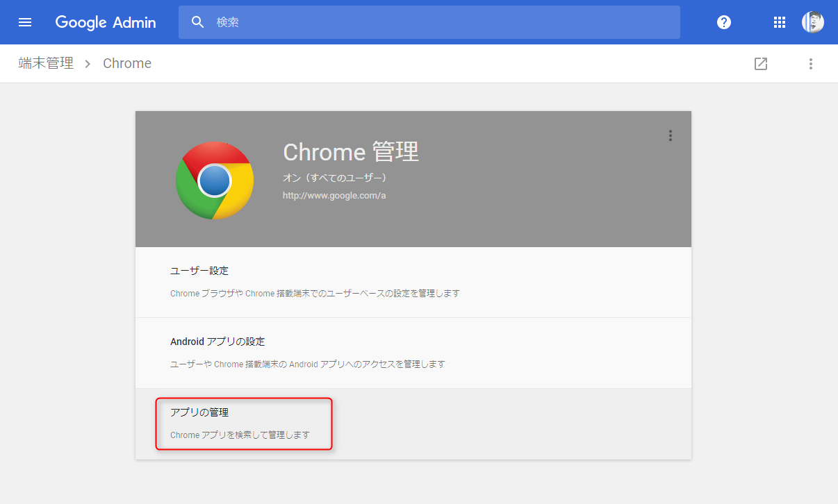The image size is (838, 504).
Task: Click the http://www.google.com/a URL text
Action: [x=334, y=196]
